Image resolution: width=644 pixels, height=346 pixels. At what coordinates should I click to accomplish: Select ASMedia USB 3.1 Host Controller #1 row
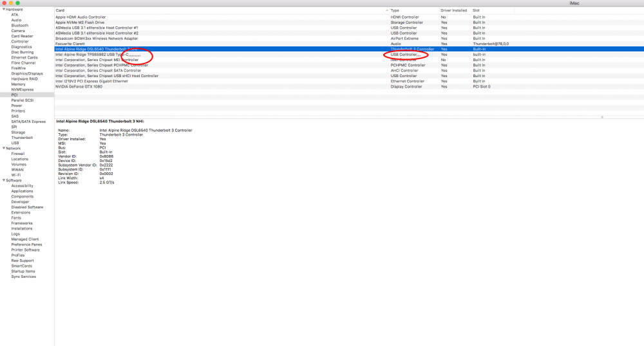[349, 28]
